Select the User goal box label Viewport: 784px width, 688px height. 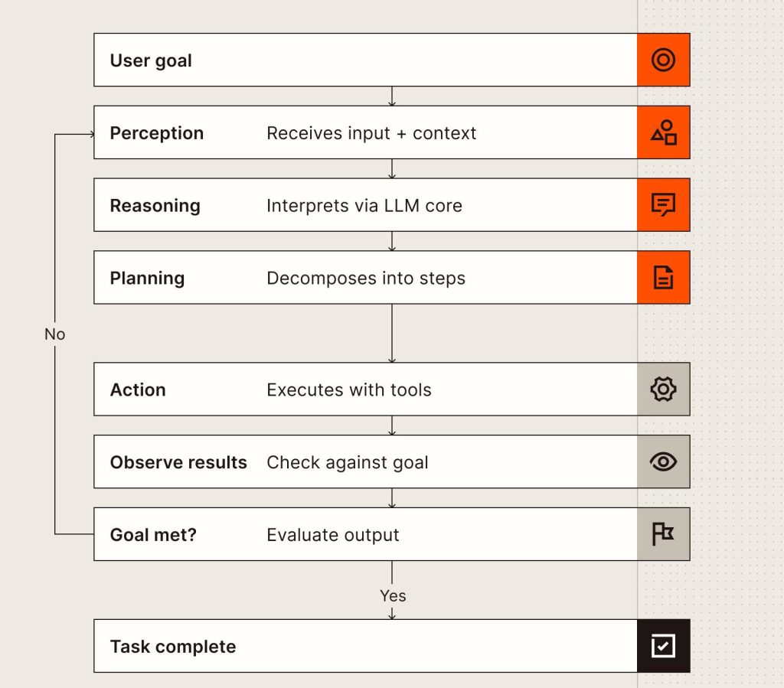pos(151,60)
